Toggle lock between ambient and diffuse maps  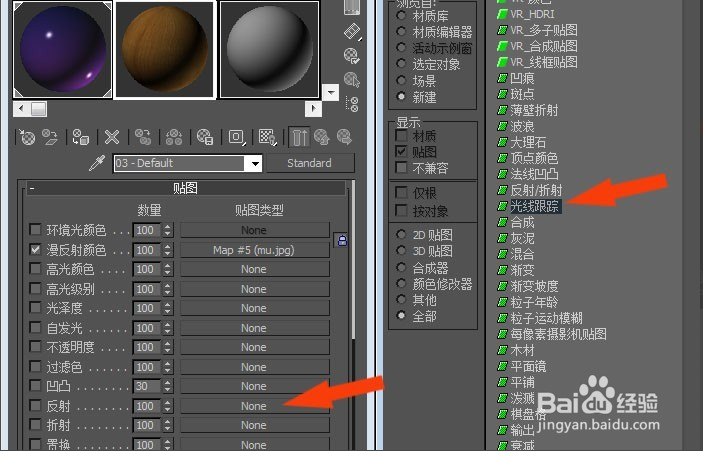(x=342, y=241)
